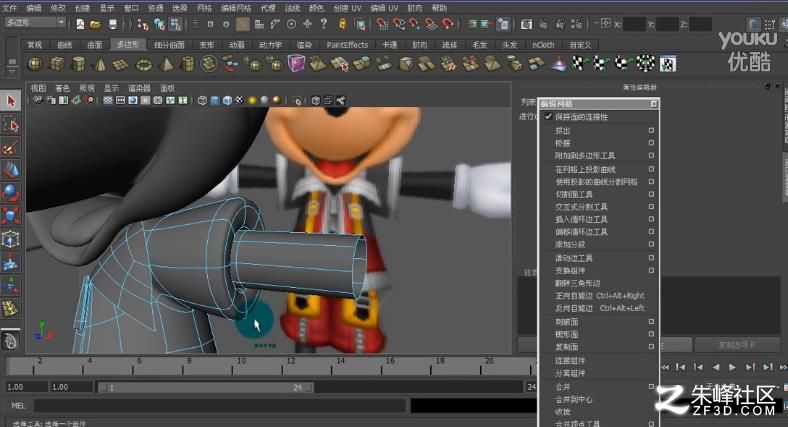The height and width of the screenshot is (427, 788).
Task: Click the share-style icon in viewport toolbar
Action: click(341, 100)
